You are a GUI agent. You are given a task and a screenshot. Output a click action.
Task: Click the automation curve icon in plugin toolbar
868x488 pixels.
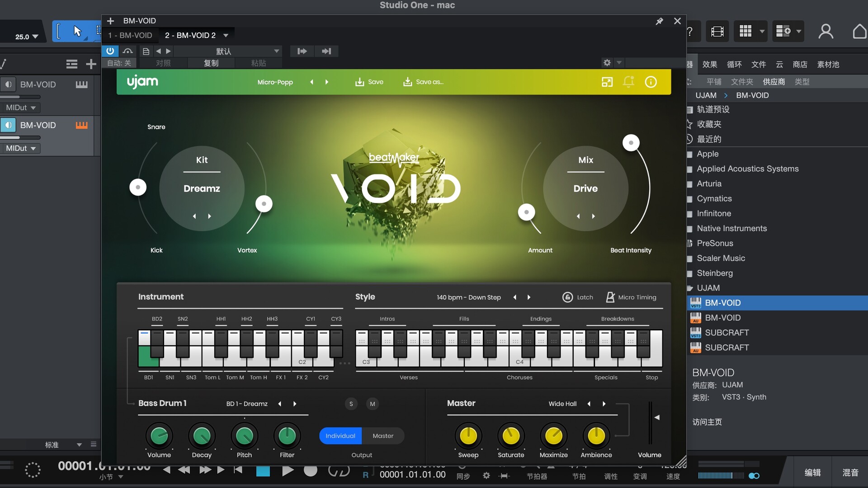click(x=128, y=51)
